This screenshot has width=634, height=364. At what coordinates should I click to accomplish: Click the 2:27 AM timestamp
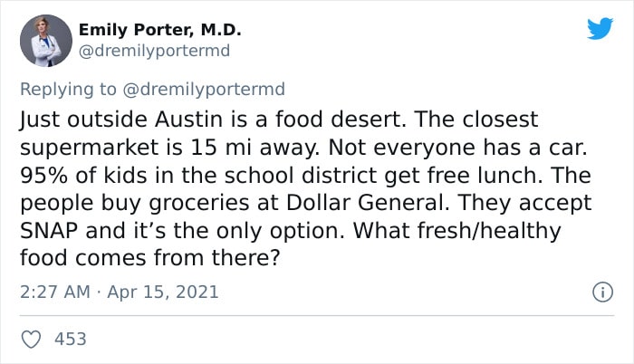(53, 292)
